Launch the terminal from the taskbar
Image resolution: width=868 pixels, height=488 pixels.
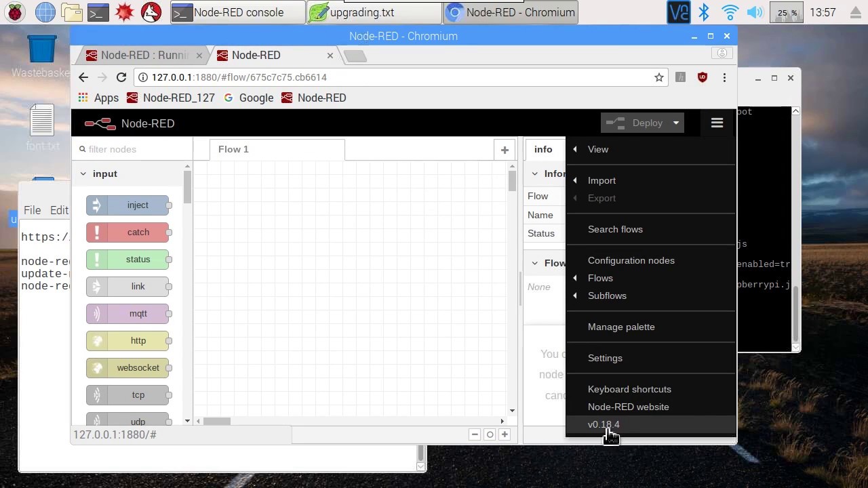[98, 12]
